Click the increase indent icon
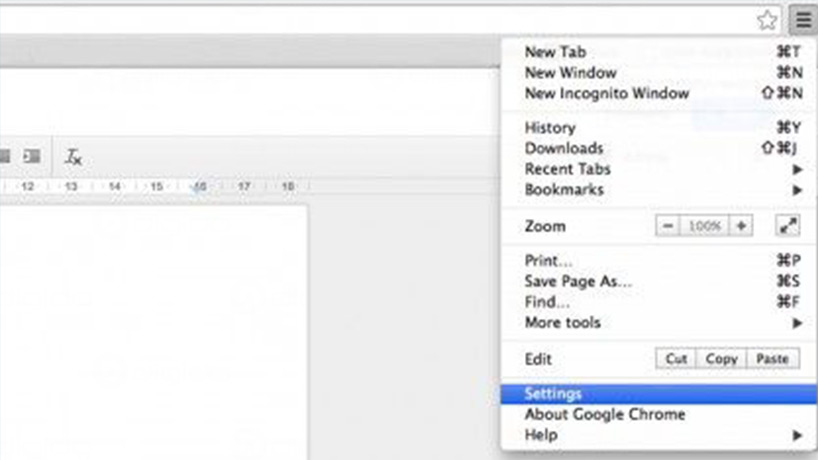Screen dimensions: 818x460 click(32, 156)
